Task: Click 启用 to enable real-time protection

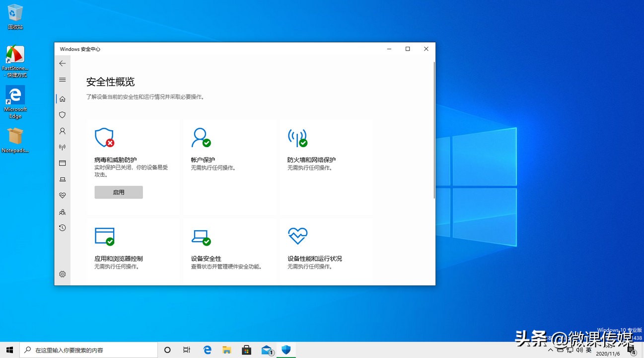Action: coord(118,192)
